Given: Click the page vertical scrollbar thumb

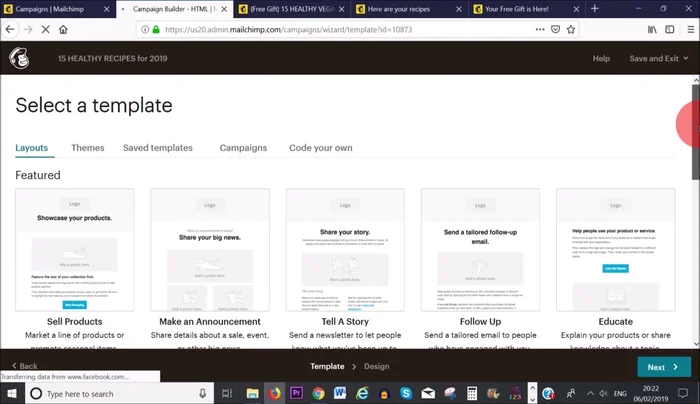Looking at the screenshot, I should tap(696, 132).
